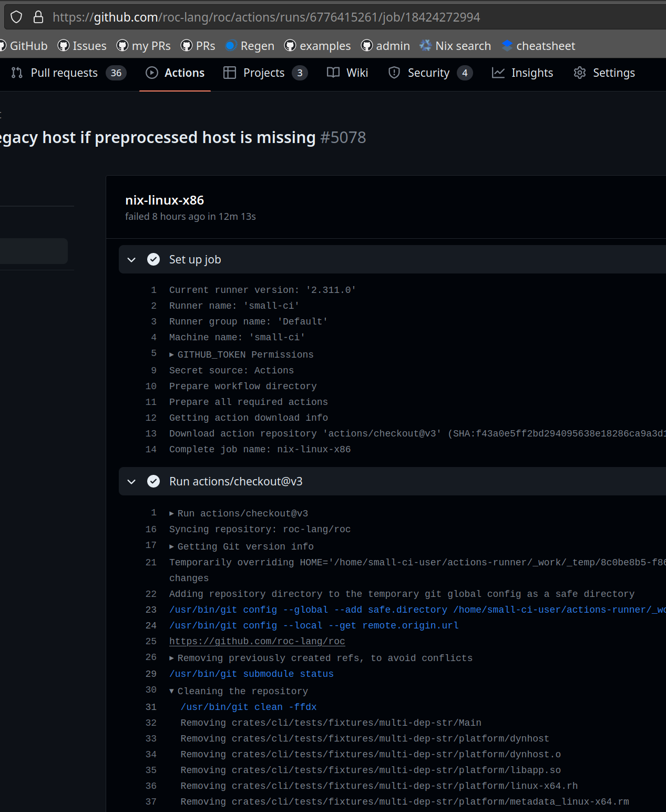The height and width of the screenshot is (812, 666).
Task: Open the cheatsheet bookmark
Action: (x=538, y=46)
